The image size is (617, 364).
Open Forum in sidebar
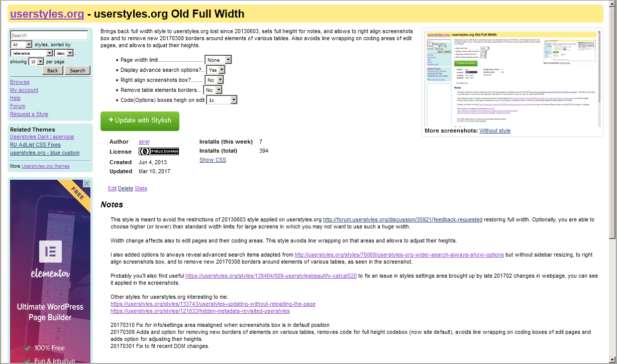pos(18,106)
